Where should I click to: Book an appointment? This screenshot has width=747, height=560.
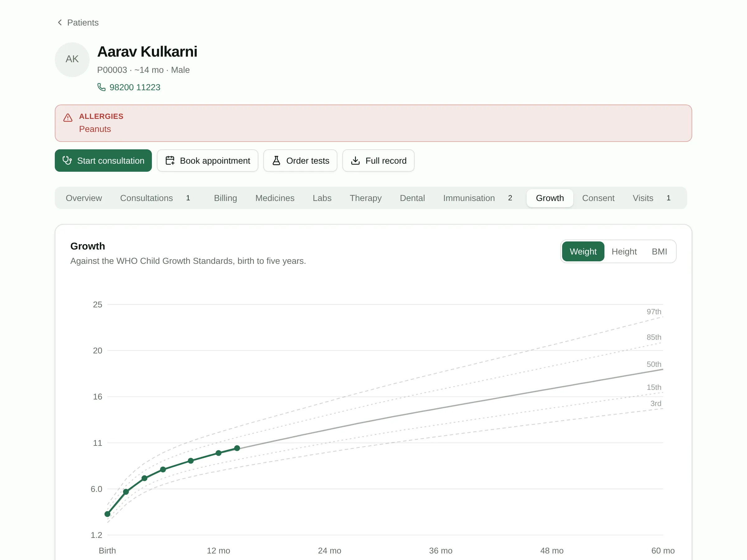tap(207, 160)
